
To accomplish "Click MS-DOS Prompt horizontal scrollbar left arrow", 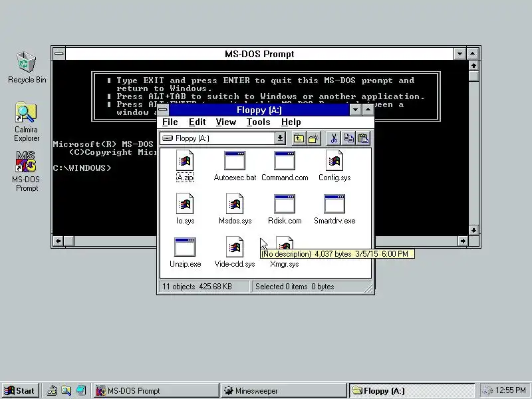I will pyautogui.click(x=58, y=241).
